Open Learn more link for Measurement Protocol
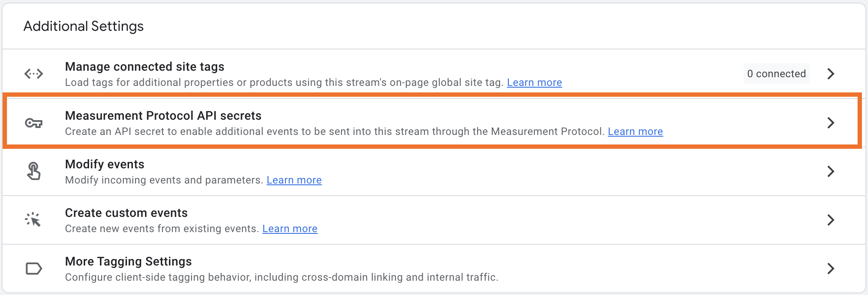The image size is (868, 295). 635,131
